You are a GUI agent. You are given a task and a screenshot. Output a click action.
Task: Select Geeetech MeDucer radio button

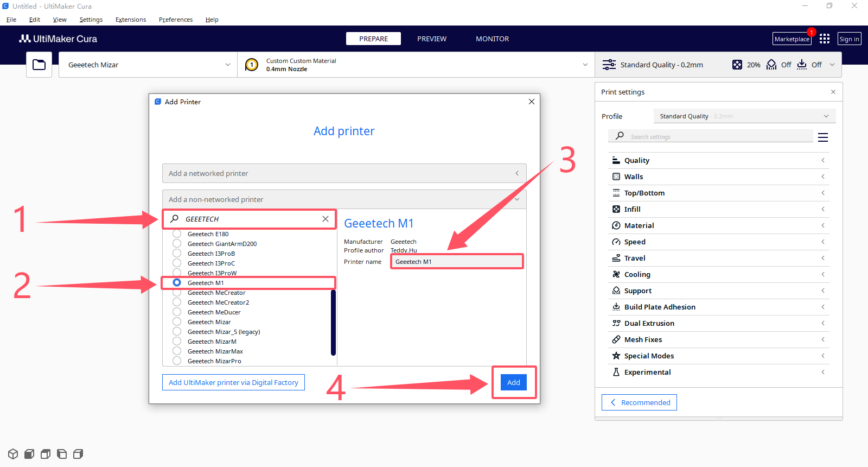click(x=177, y=312)
